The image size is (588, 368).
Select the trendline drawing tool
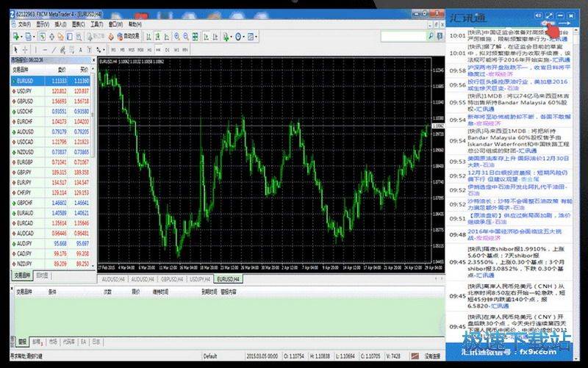tap(54, 50)
